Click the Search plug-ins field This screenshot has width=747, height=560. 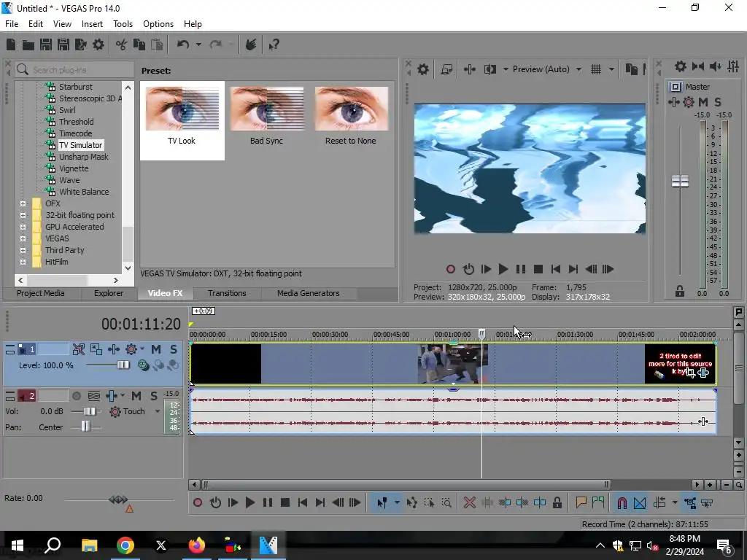point(74,70)
